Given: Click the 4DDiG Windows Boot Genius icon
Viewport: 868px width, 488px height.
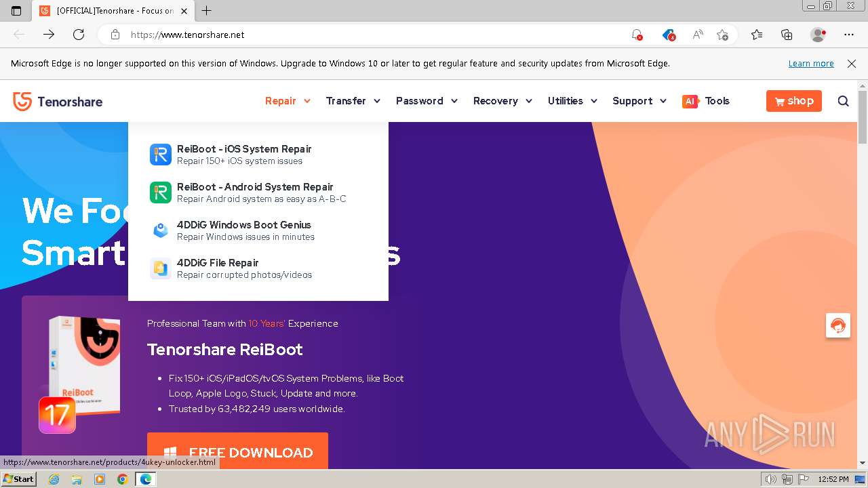Looking at the screenshot, I should point(161,230).
